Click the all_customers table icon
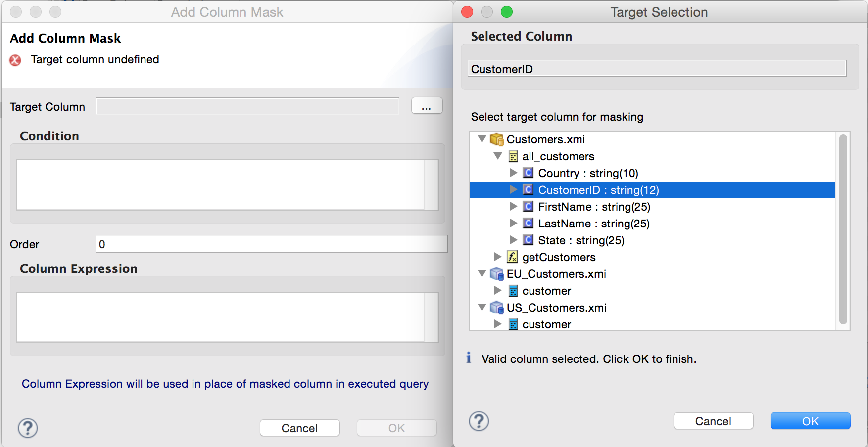This screenshot has width=868, height=447. click(513, 156)
